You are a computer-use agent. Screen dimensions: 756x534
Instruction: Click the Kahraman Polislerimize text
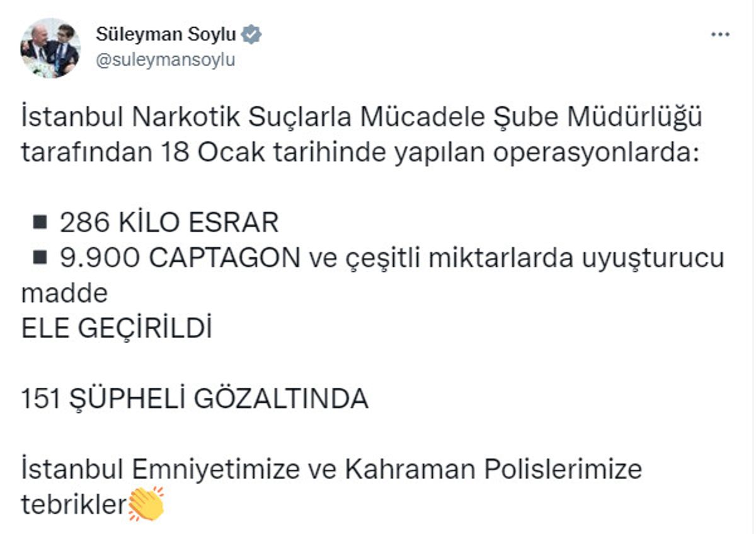point(493,469)
